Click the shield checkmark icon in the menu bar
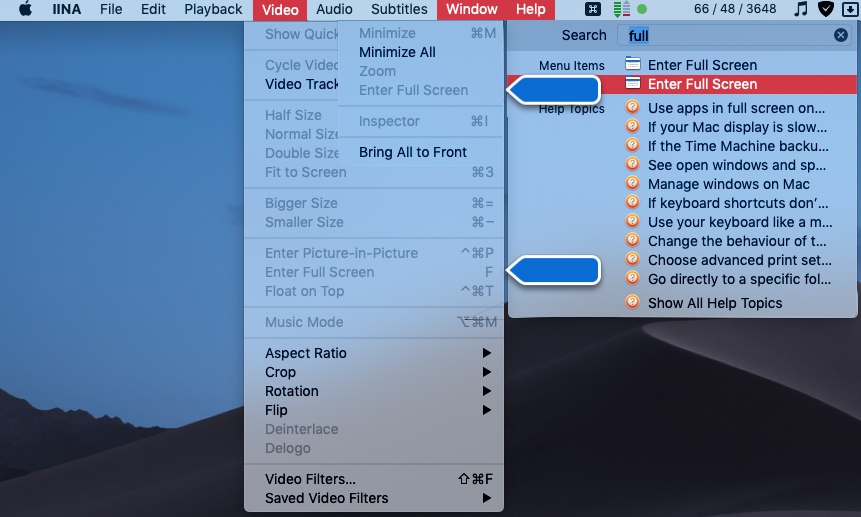The height and width of the screenshot is (517, 861). pos(826,9)
